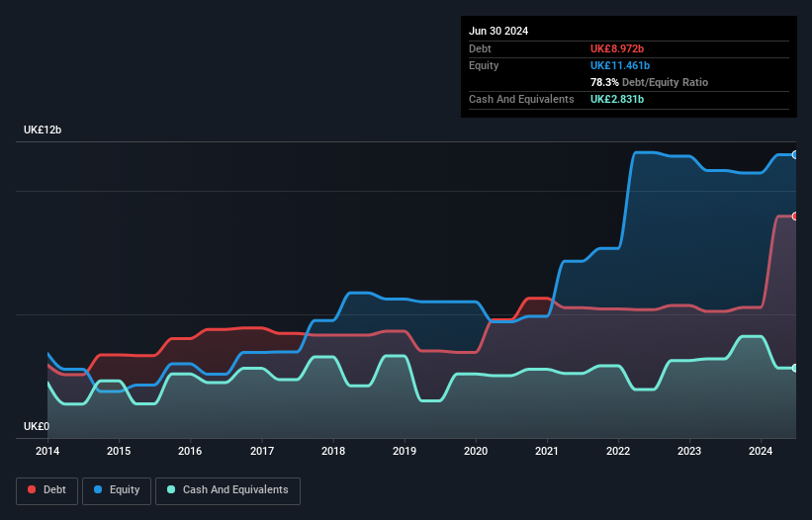
Task: Click the blue Equity legend dot
Action: coord(98,489)
